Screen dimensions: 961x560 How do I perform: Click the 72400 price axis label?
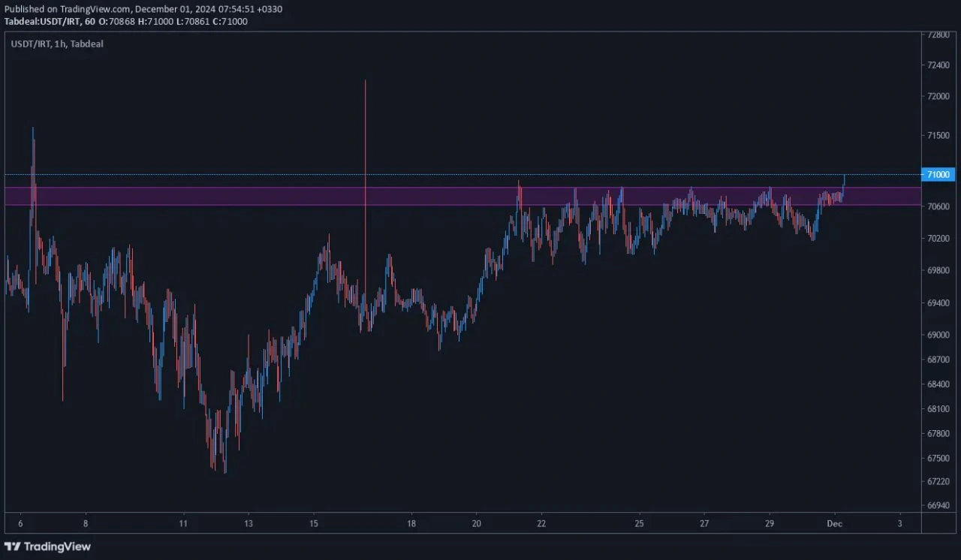(938, 65)
